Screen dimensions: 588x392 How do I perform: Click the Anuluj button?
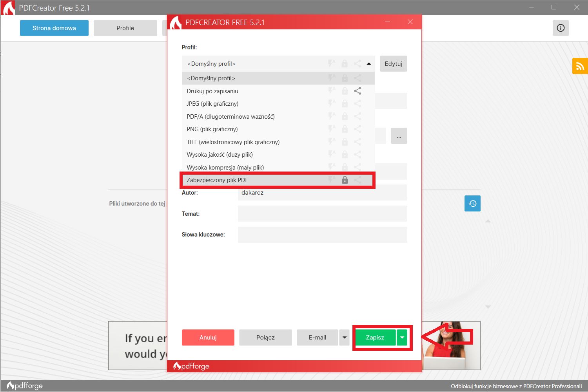pyautogui.click(x=208, y=337)
